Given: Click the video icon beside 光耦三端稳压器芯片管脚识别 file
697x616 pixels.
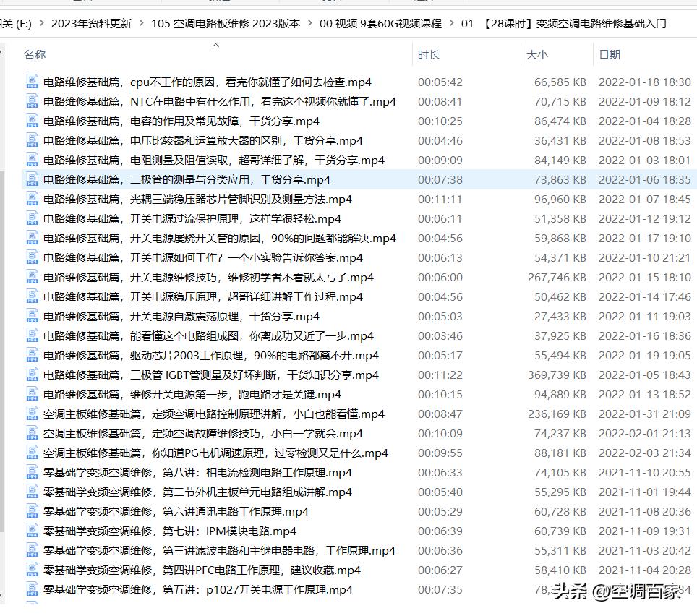Looking at the screenshot, I should click(30, 199).
